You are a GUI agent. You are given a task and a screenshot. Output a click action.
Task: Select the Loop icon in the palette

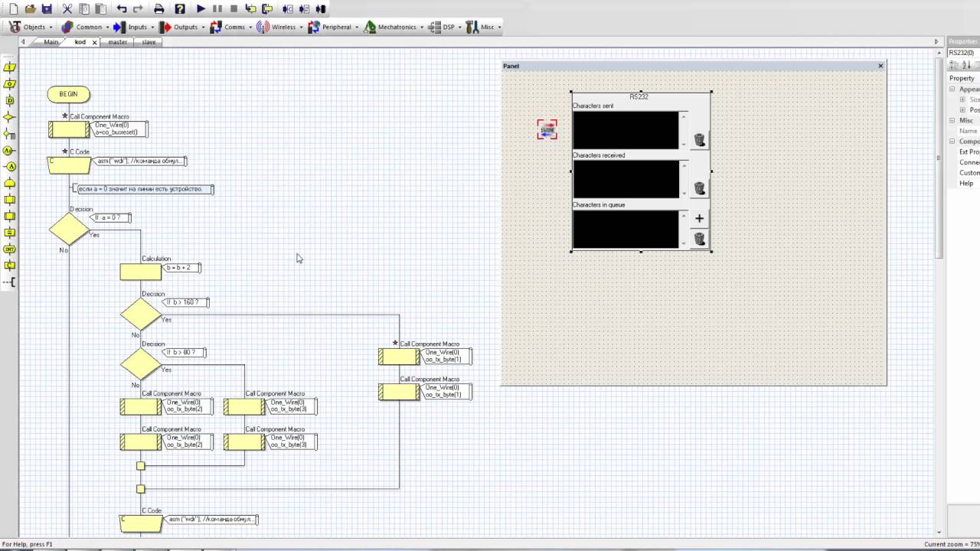point(10,184)
